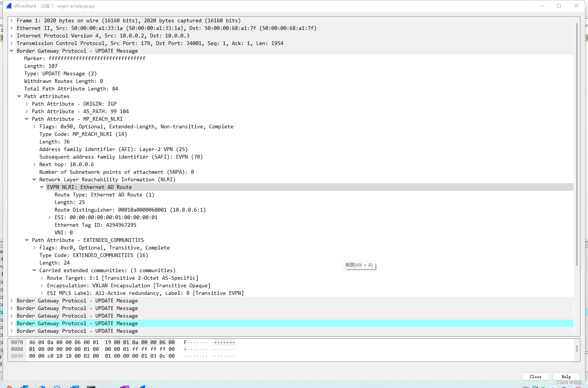This screenshot has height=388, width=588.
Task: Select Withdrawn Routes Length: 0 row
Action: (291, 81)
